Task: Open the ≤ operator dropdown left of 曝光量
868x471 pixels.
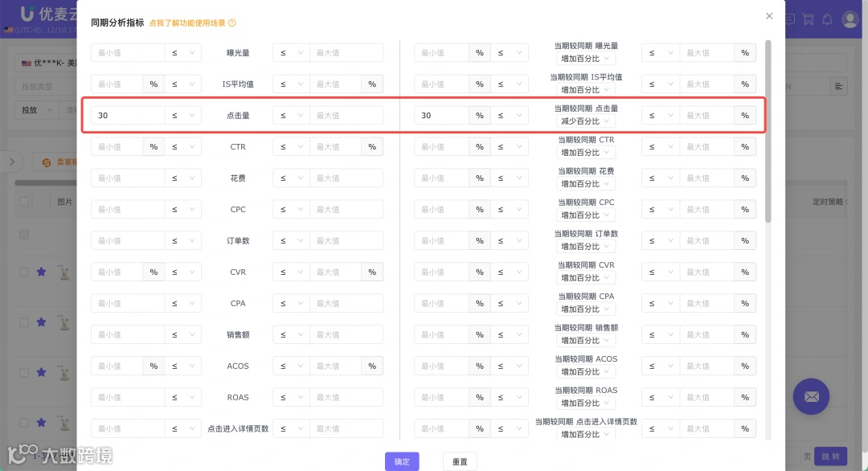Action: click(x=182, y=52)
